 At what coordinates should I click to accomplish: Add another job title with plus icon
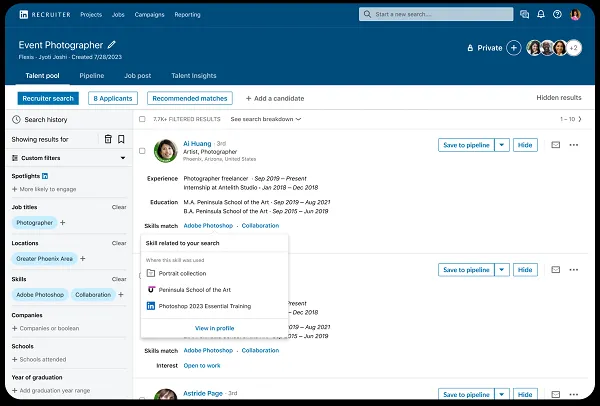pos(62,222)
